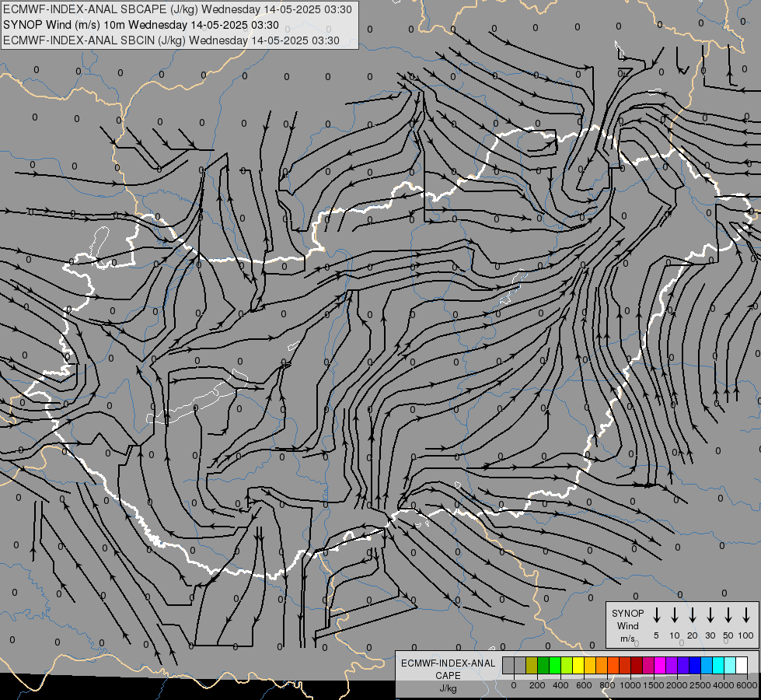The height and width of the screenshot is (700, 761).
Task: Click the 600 tick label on CAPE scale
Action: (584, 685)
